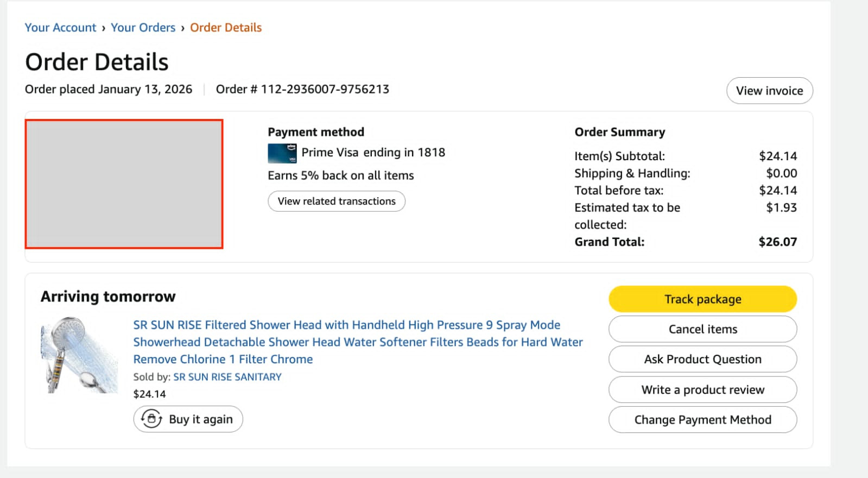Click the Prime Visa card icon
Screen dimensions: 868x478
point(282,153)
